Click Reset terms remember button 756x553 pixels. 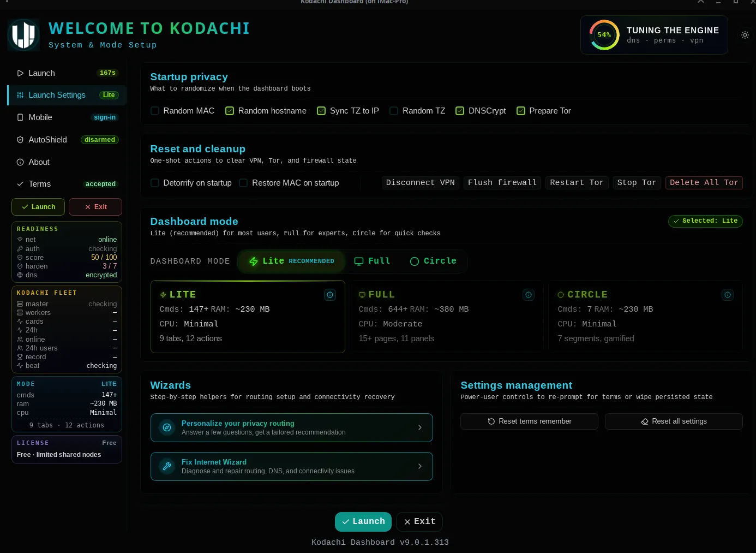[529, 421]
